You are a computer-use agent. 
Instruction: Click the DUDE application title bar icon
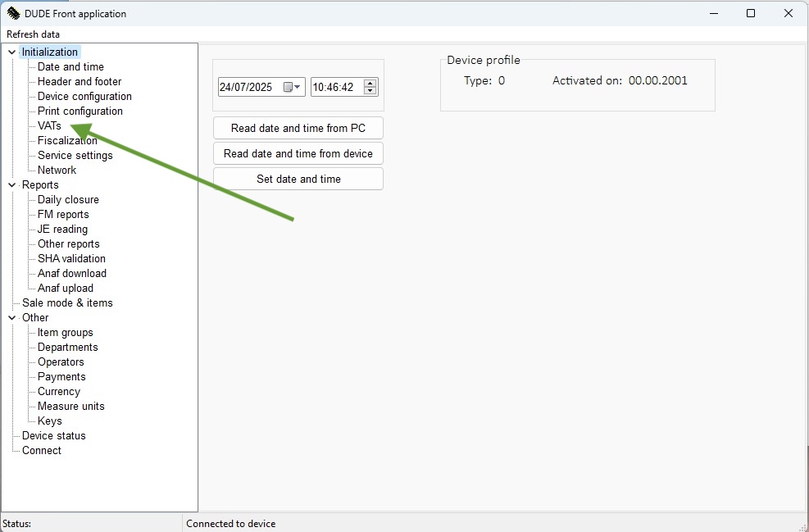[x=13, y=13]
